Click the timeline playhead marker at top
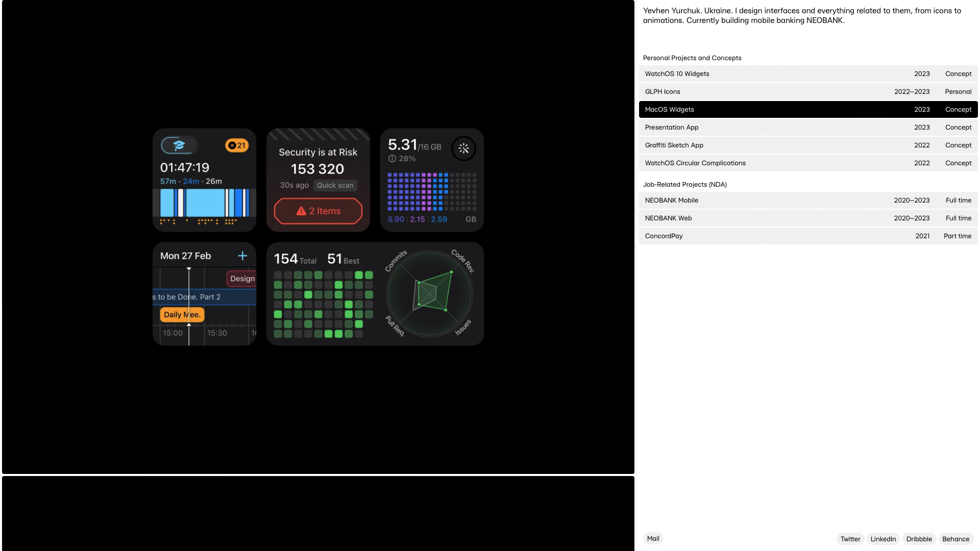 (x=189, y=269)
